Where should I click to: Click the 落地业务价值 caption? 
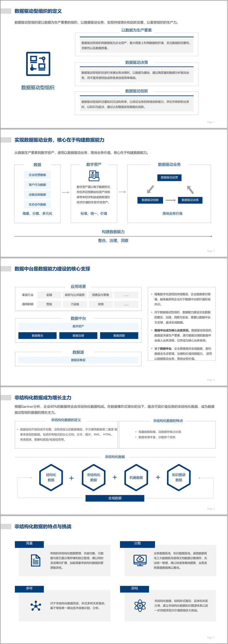(x=172, y=214)
